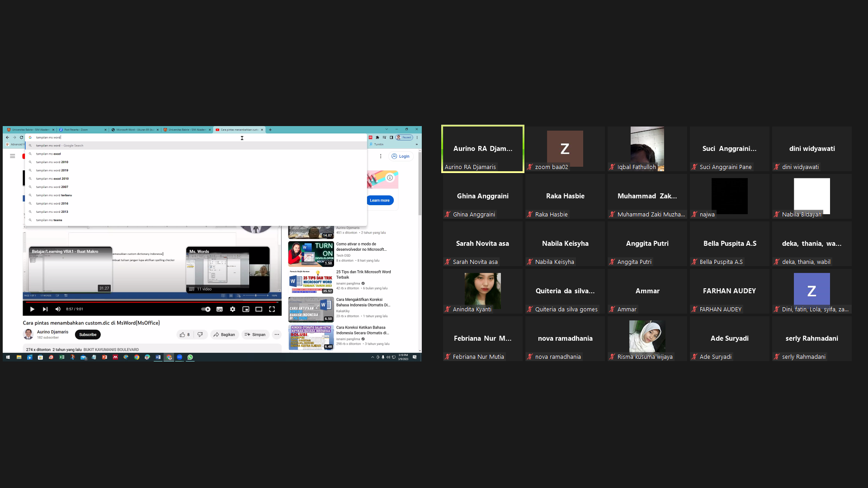
Task: Open the YouTube hamburger guide menu
Action: [x=13, y=156]
